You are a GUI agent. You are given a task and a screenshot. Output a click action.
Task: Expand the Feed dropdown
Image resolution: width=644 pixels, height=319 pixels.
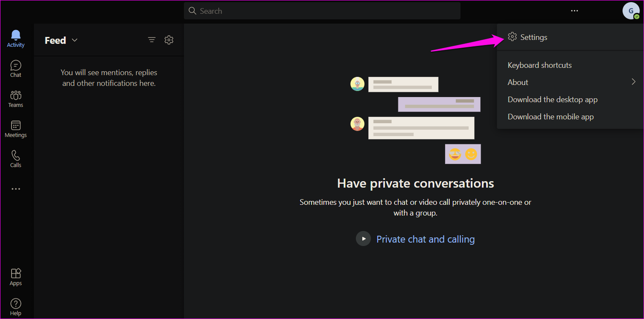pos(74,40)
